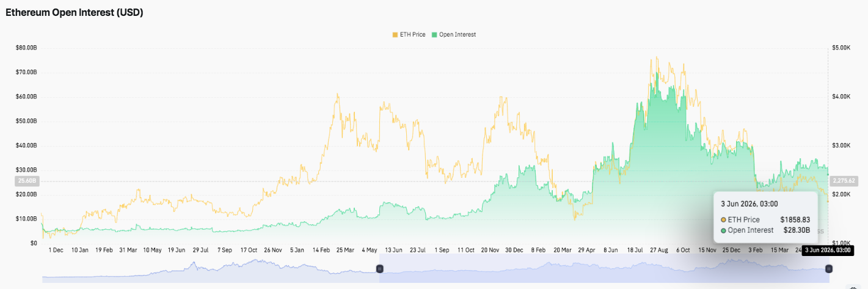Screen dimensions: 868x289
Task: Click the 23 Jul date label
Action: click(417, 250)
